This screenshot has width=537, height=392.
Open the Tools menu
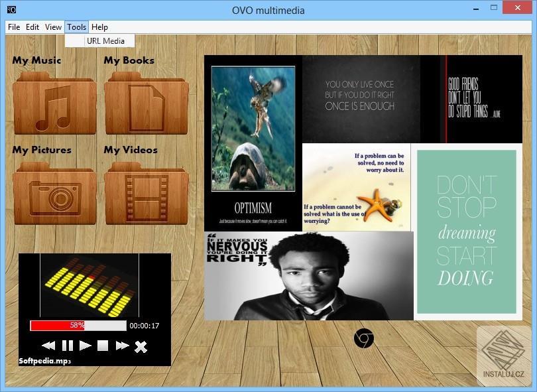(x=76, y=27)
